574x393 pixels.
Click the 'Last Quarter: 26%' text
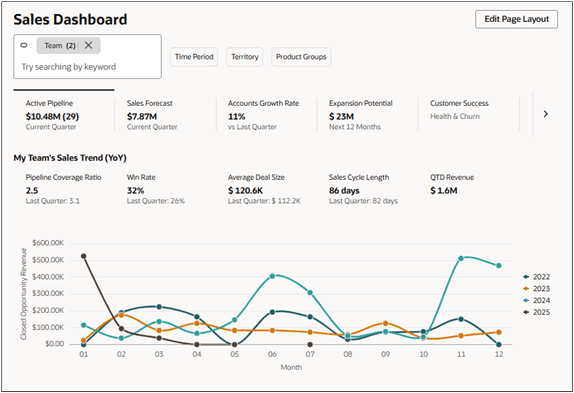156,201
